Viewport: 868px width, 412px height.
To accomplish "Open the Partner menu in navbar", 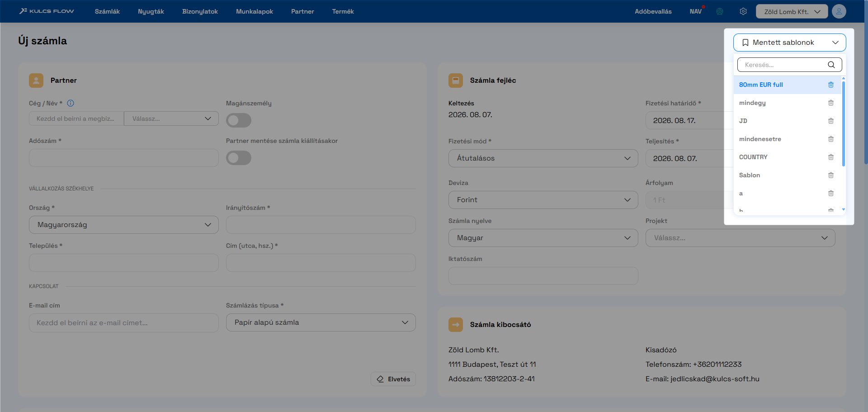I will pyautogui.click(x=302, y=11).
